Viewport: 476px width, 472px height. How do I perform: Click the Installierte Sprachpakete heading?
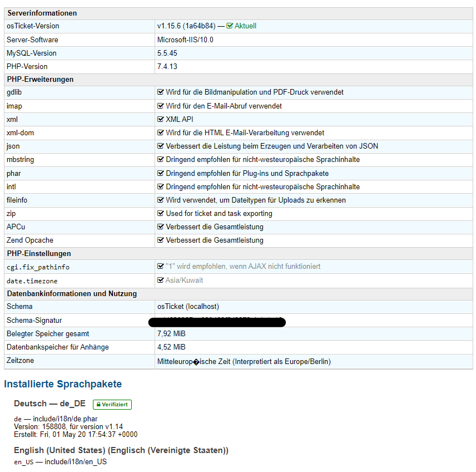tap(63, 384)
